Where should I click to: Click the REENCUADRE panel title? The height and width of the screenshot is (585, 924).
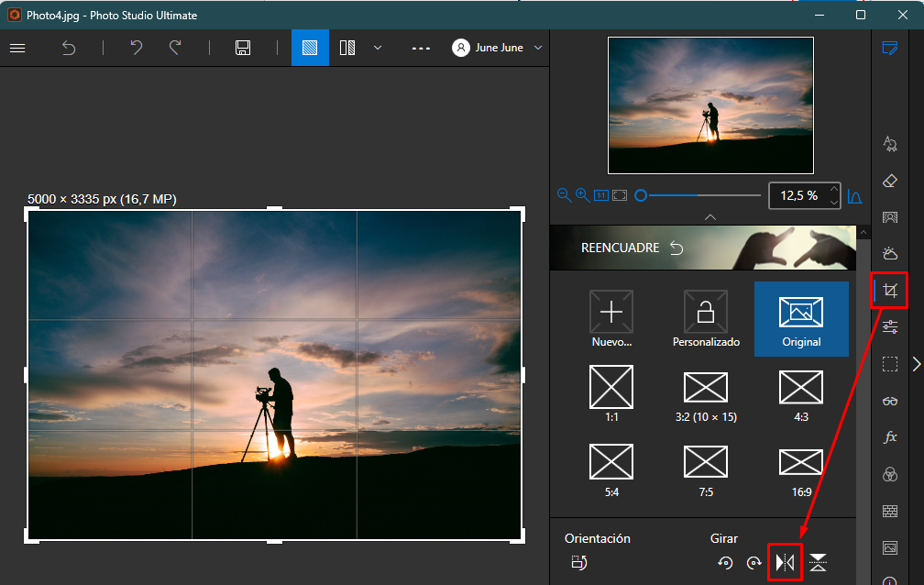tap(620, 248)
